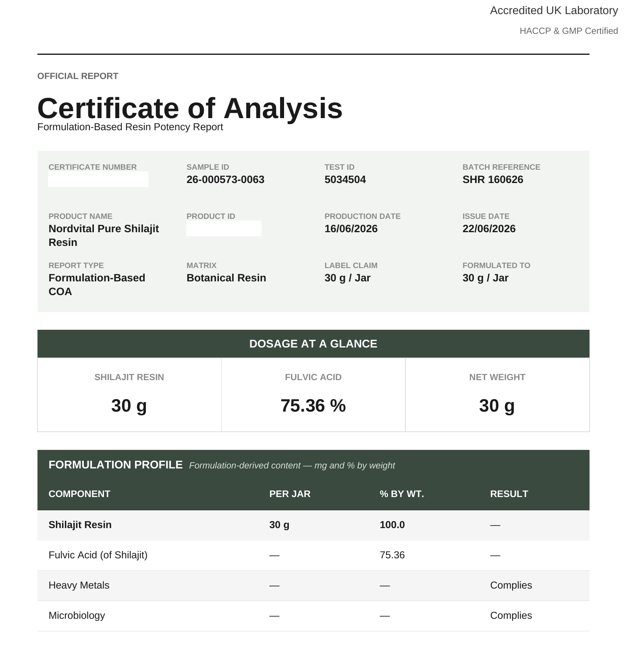Select the 'OFFICIAL REPORT' label
The image size is (625, 672).
click(x=78, y=76)
